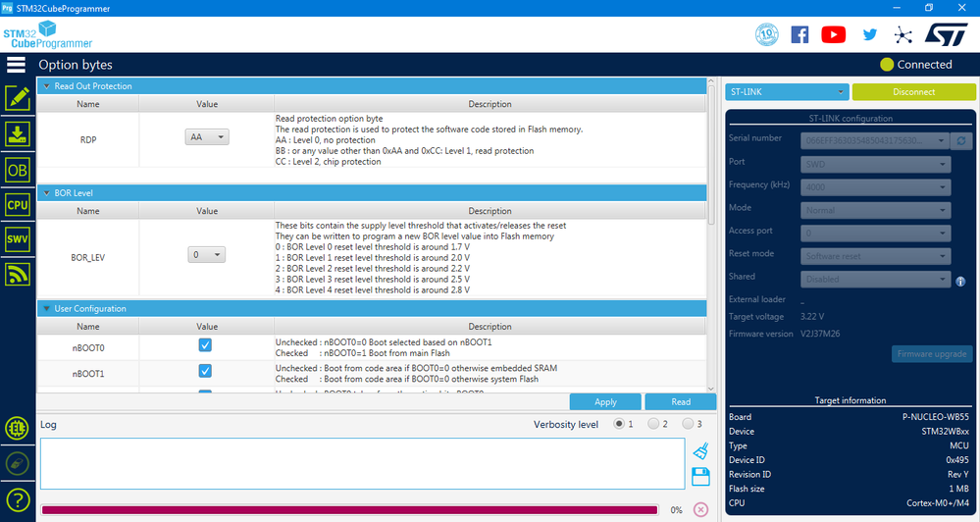The image size is (980, 522).
Task: Set verbosity level to 3
Action: [688, 424]
